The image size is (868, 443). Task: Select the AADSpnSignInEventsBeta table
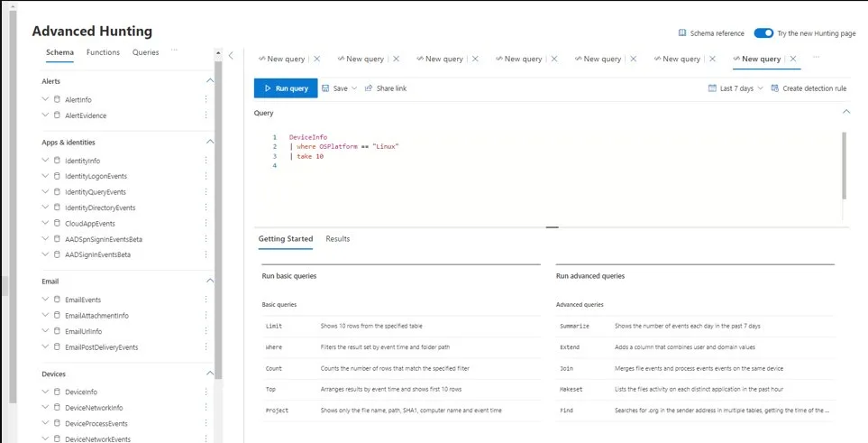(x=104, y=239)
